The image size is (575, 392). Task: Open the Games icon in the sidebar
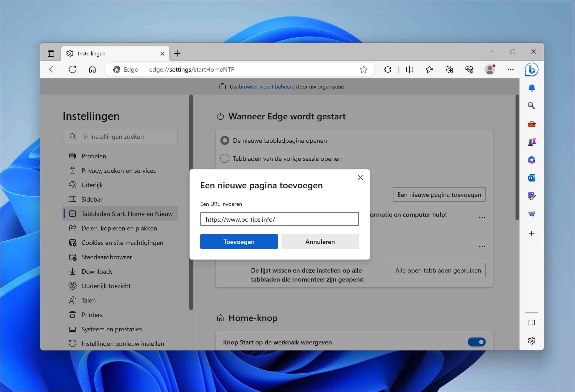tap(532, 141)
